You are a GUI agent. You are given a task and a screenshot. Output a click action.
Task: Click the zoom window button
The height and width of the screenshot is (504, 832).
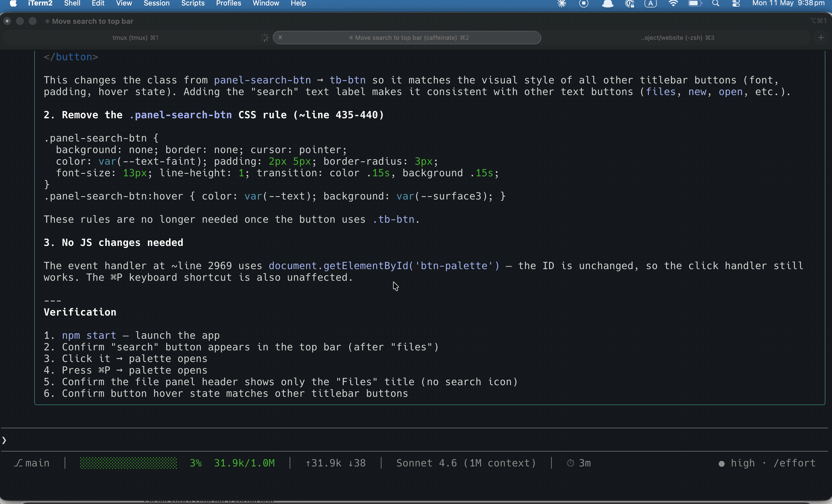32,21
